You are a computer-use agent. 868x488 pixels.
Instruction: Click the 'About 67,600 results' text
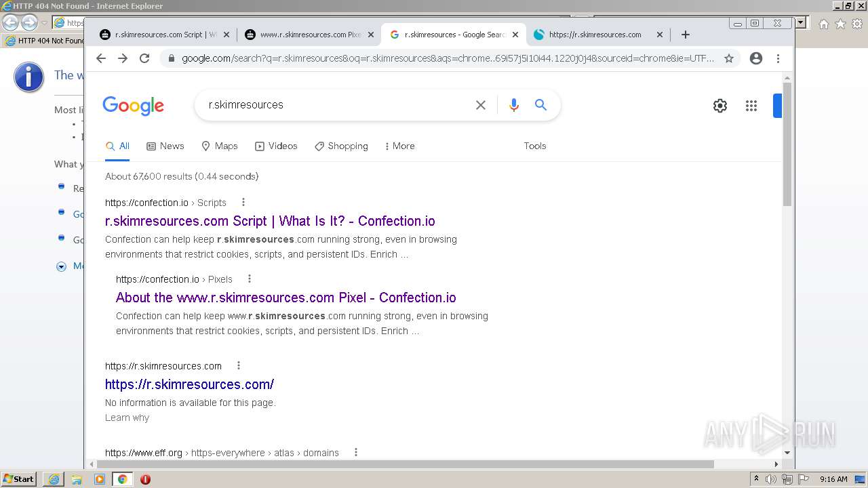[x=182, y=176]
